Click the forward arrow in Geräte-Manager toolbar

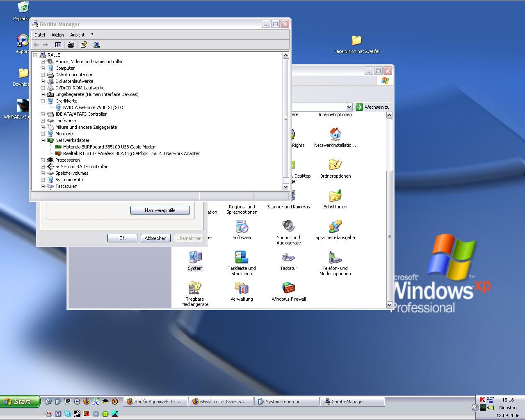click(x=46, y=45)
